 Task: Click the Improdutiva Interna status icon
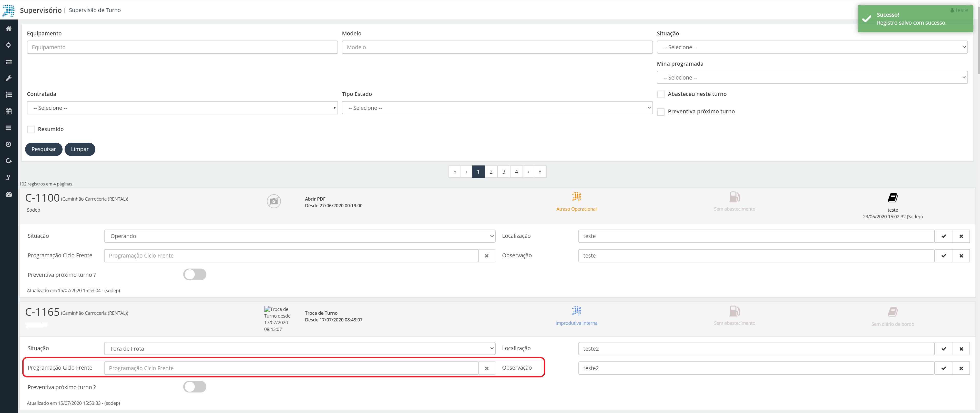pos(576,311)
